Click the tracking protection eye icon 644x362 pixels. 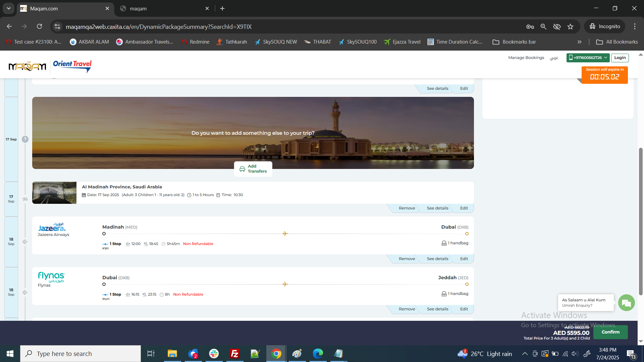[557, 26]
